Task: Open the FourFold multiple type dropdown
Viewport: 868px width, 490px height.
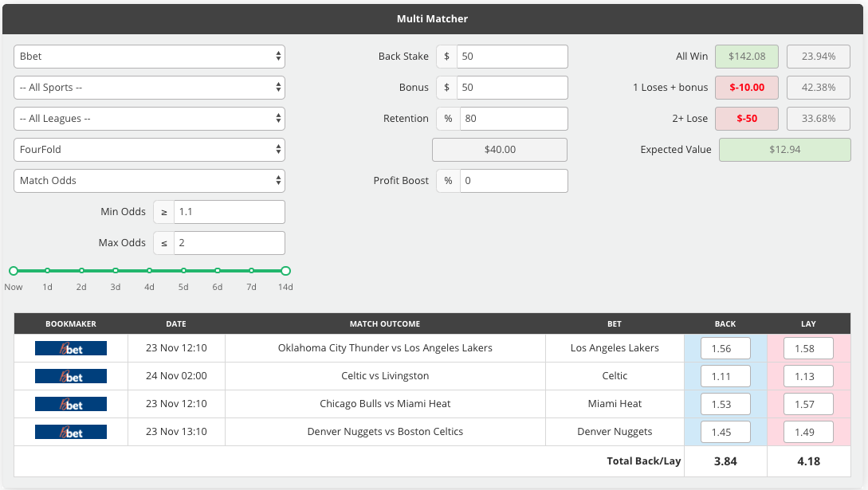Action: (149, 149)
